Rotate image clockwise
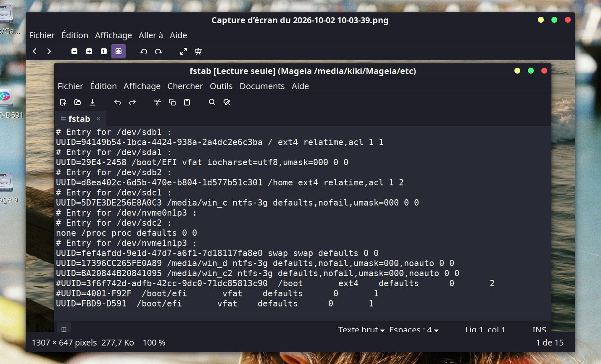601x364 pixels. pyautogui.click(x=158, y=51)
